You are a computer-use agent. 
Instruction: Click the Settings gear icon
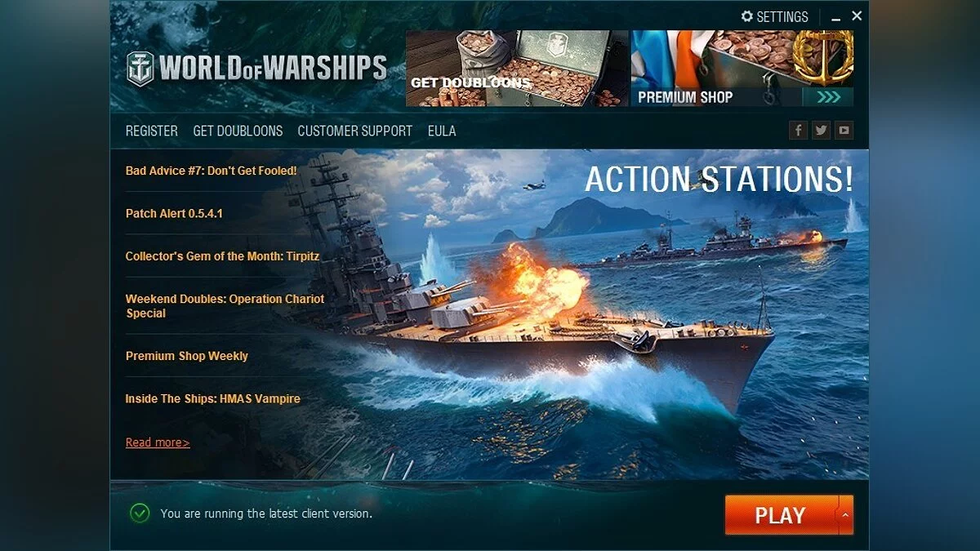pyautogui.click(x=746, y=16)
